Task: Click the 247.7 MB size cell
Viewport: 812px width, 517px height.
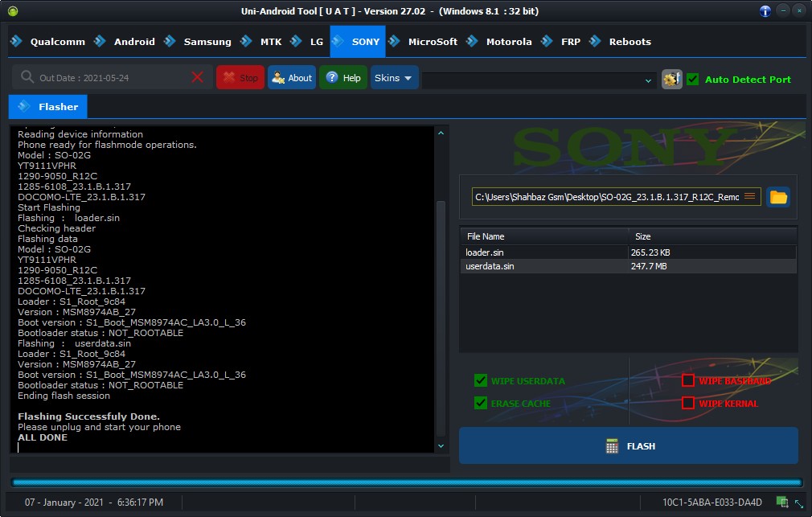Action: pos(648,266)
